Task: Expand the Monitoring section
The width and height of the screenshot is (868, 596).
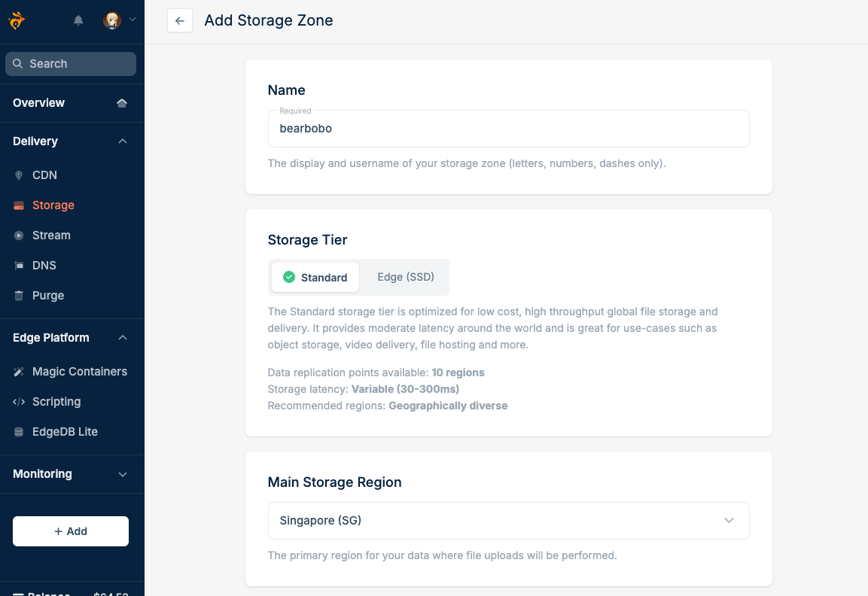Action: (x=123, y=474)
